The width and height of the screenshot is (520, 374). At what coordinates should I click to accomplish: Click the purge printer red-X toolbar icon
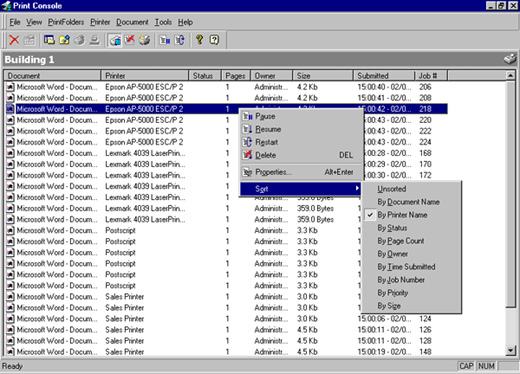[x=130, y=40]
